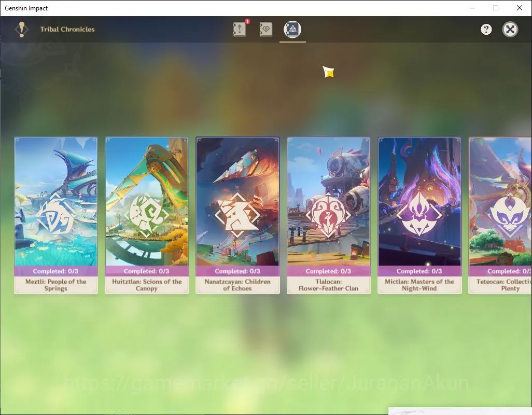
Task: Open the first quest tab with red notification
Action: 240,29
